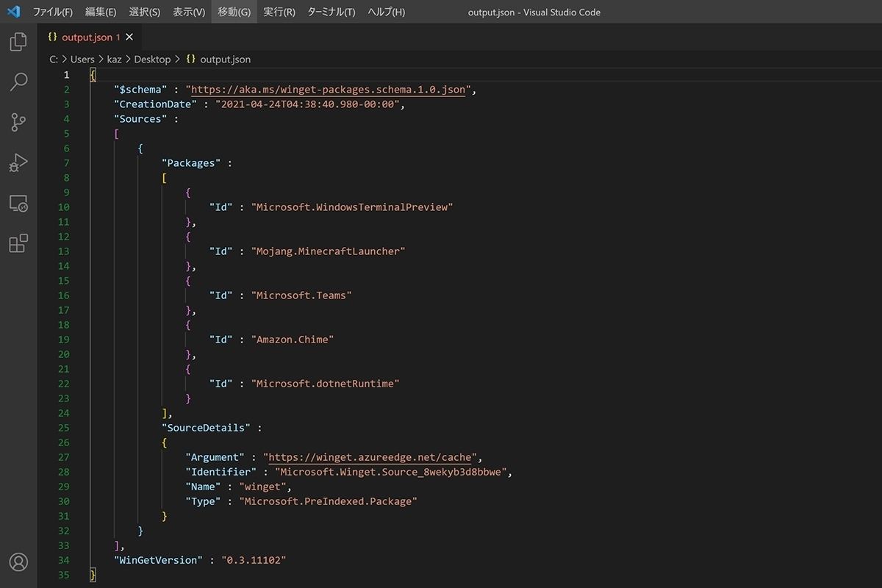The image size is (882, 588).
Task: Click the "Name" key
Action: (x=203, y=487)
